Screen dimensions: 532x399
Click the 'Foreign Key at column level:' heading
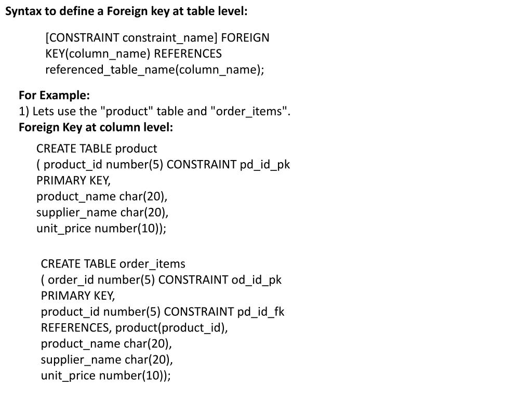pos(96,127)
